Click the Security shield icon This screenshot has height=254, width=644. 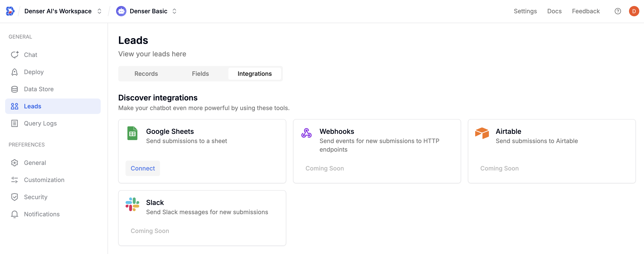[x=15, y=197]
